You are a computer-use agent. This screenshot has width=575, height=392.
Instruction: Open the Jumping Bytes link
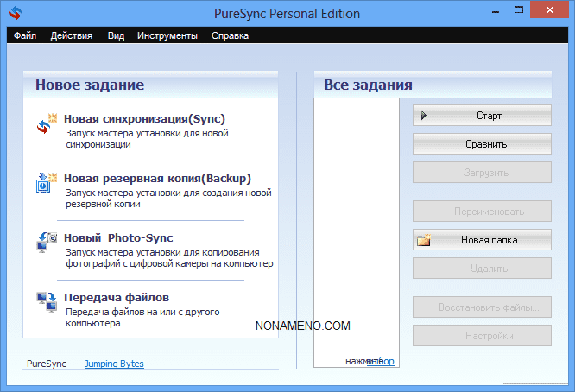pos(114,364)
